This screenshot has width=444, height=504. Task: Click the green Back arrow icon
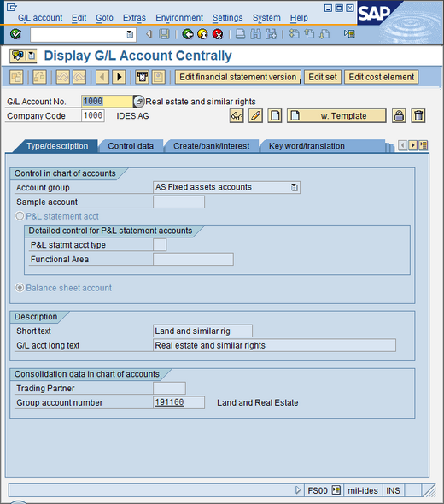pyautogui.click(x=188, y=34)
